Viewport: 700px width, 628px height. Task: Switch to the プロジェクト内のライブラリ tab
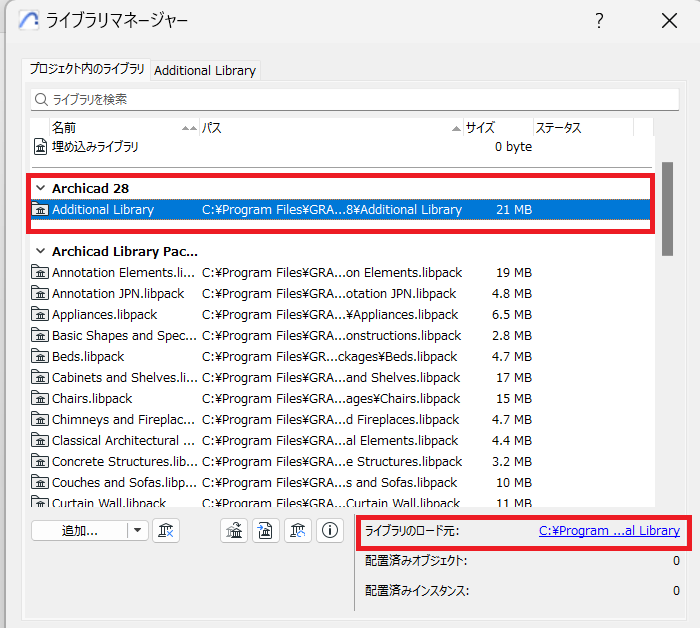(x=87, y=69)
